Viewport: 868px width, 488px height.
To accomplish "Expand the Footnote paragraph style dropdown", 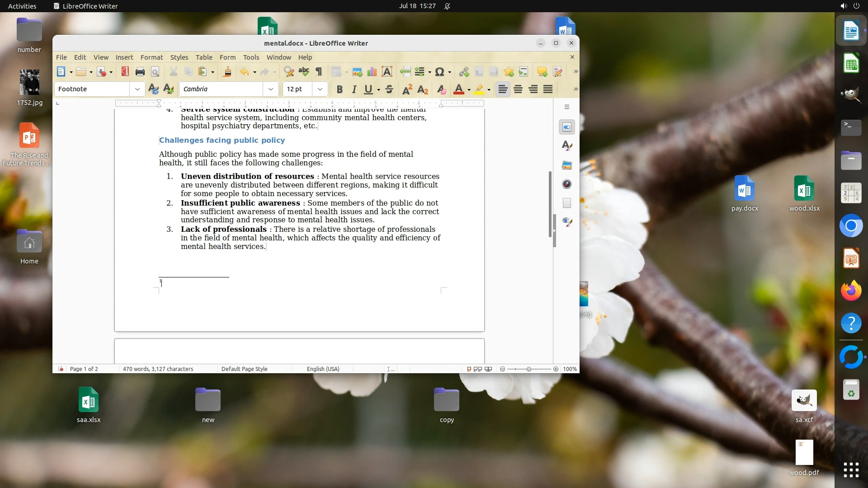I will pos(137,89).
